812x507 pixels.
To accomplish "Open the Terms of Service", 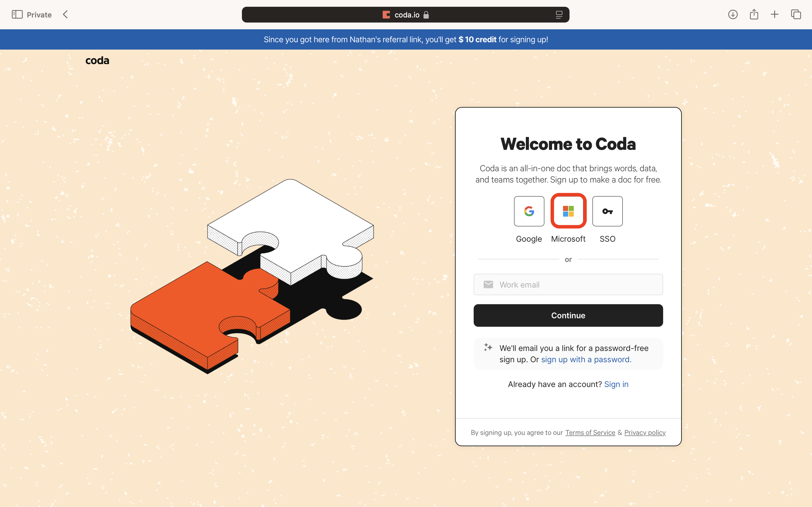I will point(590,433).
